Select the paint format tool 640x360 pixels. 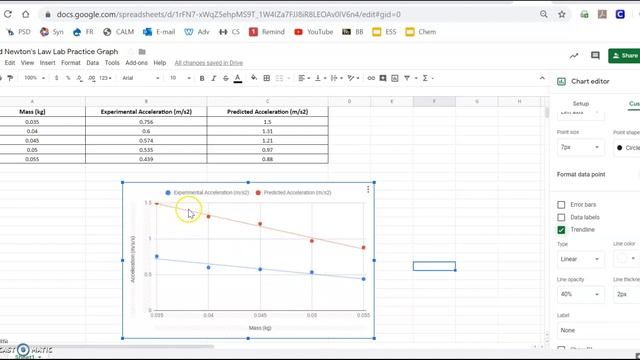coord(10,78)
